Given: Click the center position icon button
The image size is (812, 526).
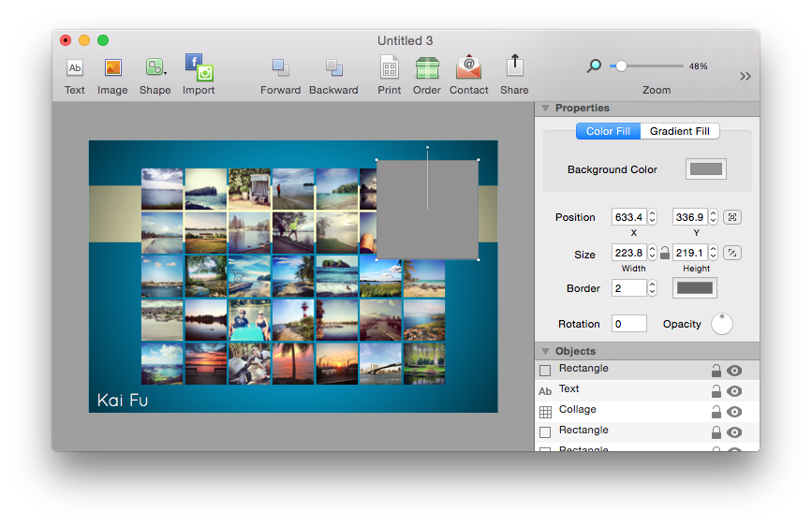Looking at the screenshot, I should point(732,217).
